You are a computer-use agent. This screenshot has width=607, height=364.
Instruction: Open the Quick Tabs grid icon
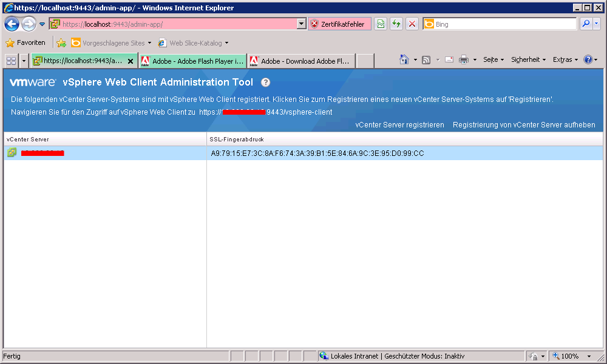11,61
